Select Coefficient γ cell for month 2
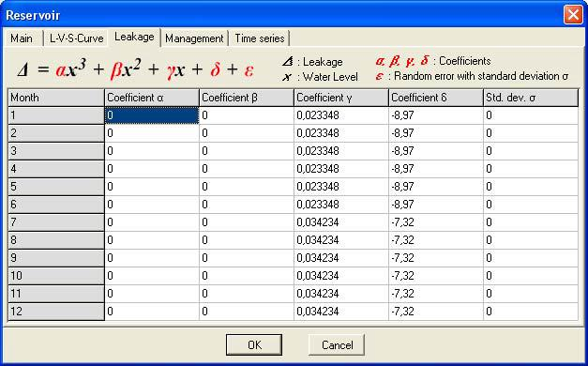 (341, 133)
